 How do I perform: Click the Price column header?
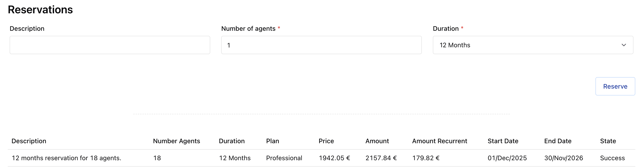326,141
